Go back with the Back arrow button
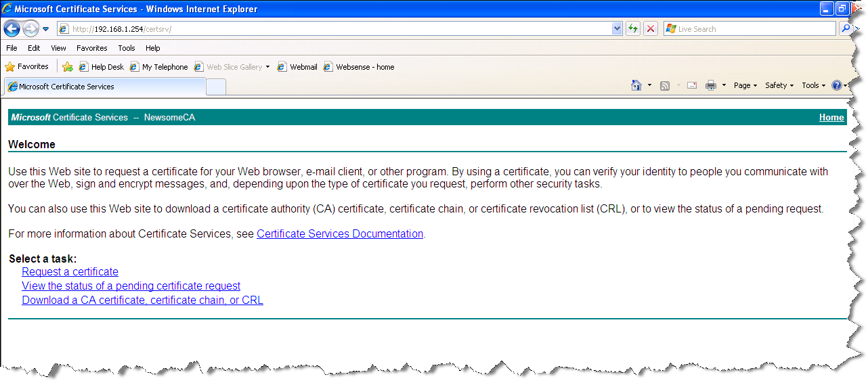This screenshot has width=868, height=381. click(12, 28)
